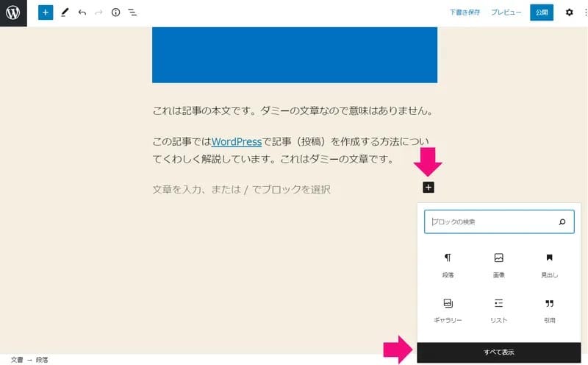This screenshot has height=365, width=588.
Task: Click the undo arrow
Action: 82,13
